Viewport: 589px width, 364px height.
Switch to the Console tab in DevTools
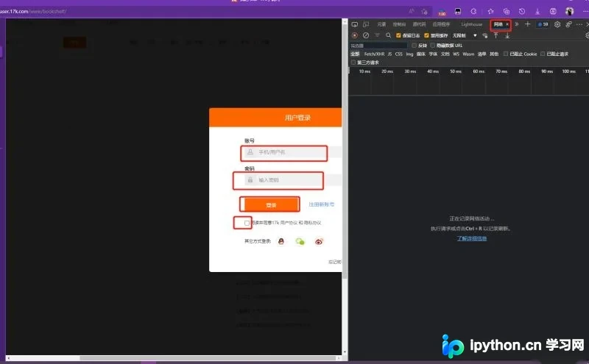coord(399,24)
